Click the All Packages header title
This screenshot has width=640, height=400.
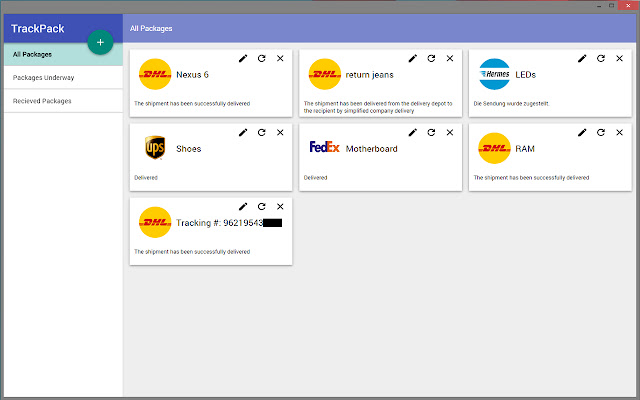pos(151,29)
